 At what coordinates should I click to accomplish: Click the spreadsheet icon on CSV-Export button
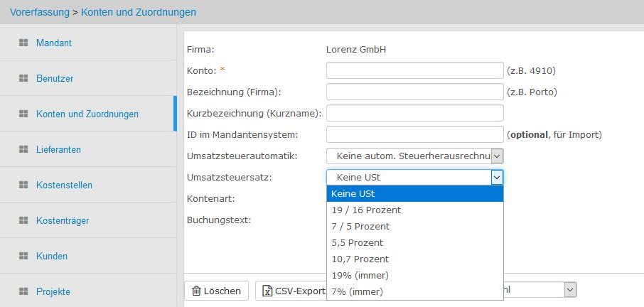coord(267,291)
